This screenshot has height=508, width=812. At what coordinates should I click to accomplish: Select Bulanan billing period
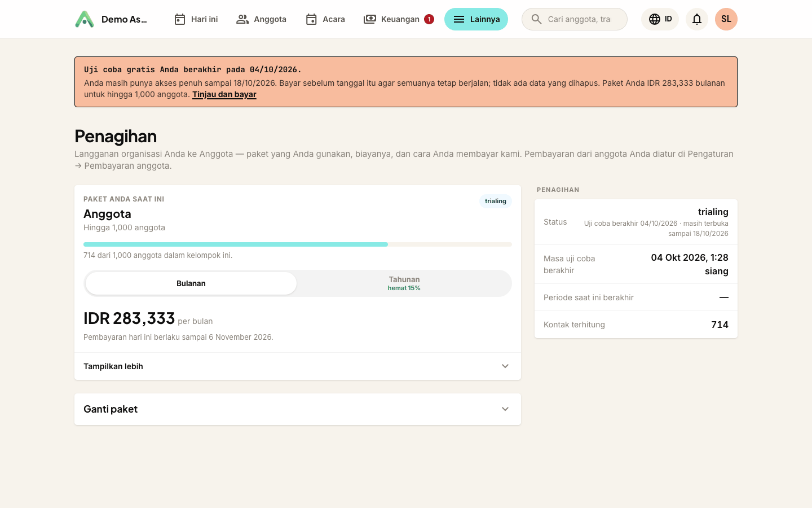191,283
